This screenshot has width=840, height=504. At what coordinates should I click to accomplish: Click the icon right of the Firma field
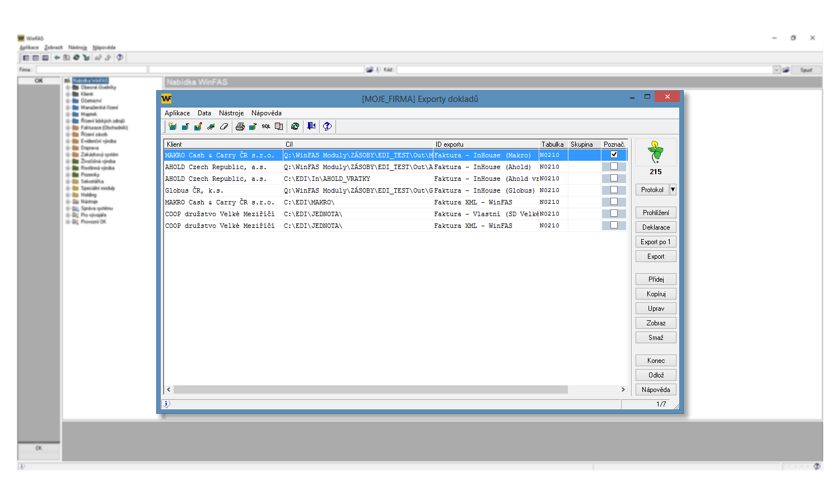coord(370,70)
